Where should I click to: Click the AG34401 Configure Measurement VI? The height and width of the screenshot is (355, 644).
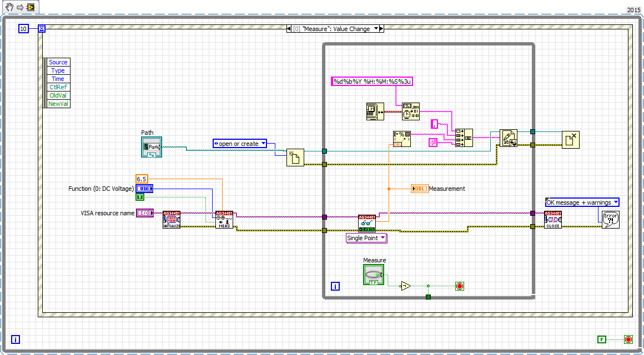224,220
